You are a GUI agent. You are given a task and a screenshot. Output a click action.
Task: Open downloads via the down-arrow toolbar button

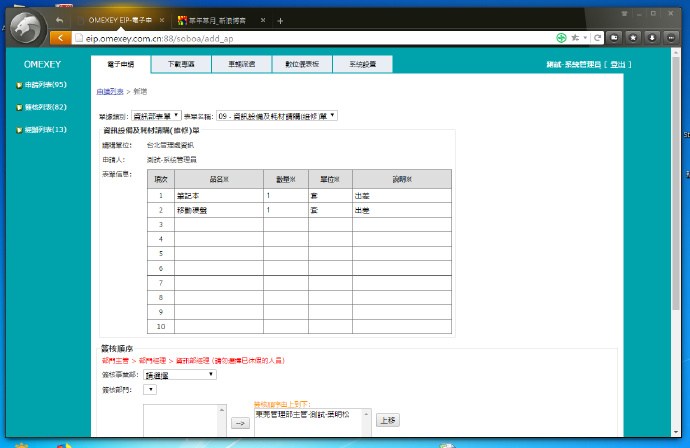[652, 38]
